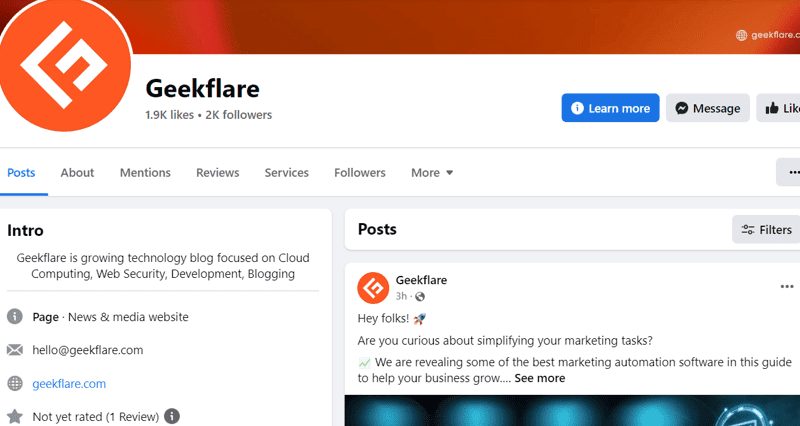The image size is (800, 426).
Task: Expand the post with See more
Action: pos(539,378)
